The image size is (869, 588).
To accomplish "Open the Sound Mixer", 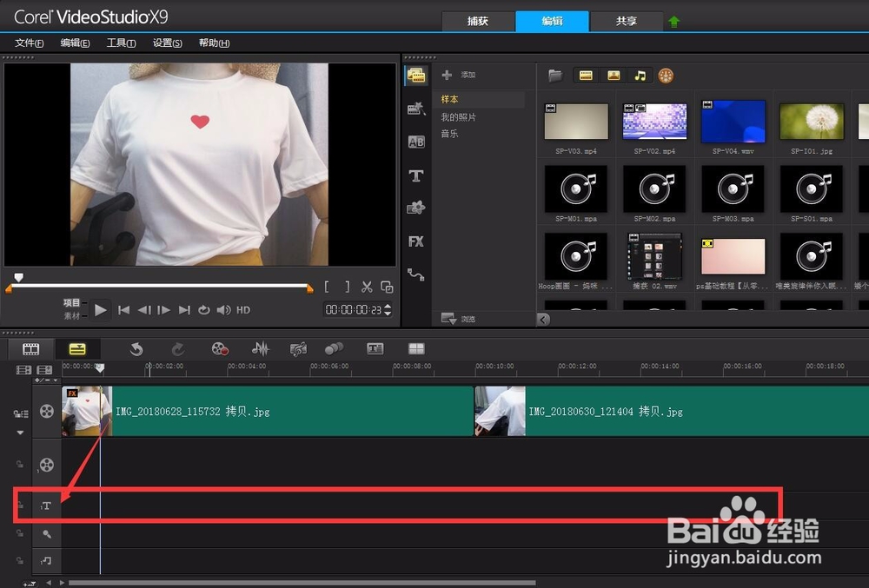I will click(260, 349).
